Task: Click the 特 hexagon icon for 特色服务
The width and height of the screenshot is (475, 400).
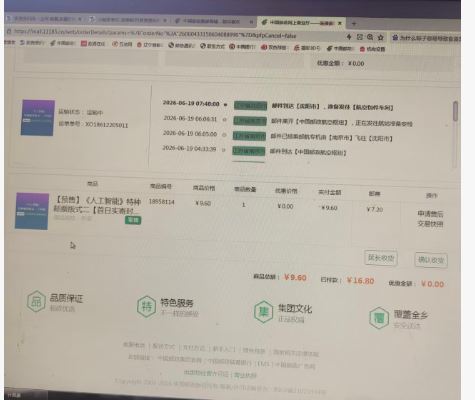Action: (147, 306)
